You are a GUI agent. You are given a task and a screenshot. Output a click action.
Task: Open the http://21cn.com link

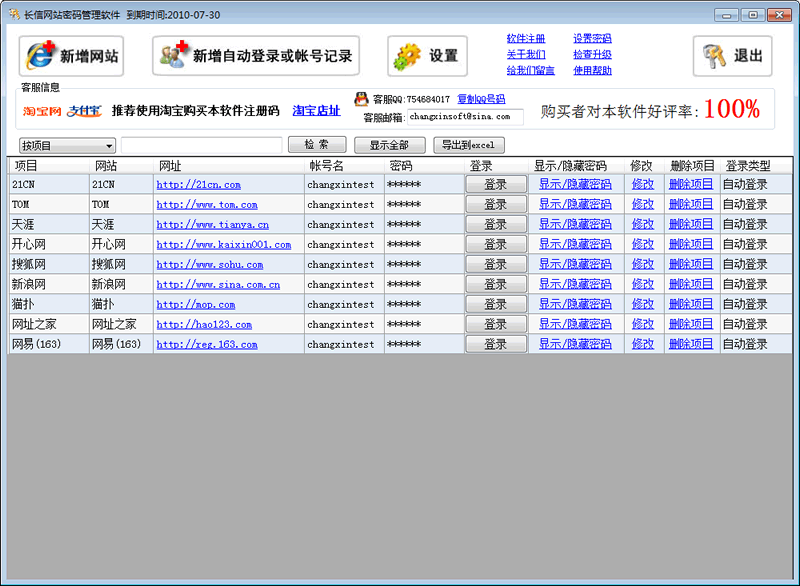click(198, 185)
